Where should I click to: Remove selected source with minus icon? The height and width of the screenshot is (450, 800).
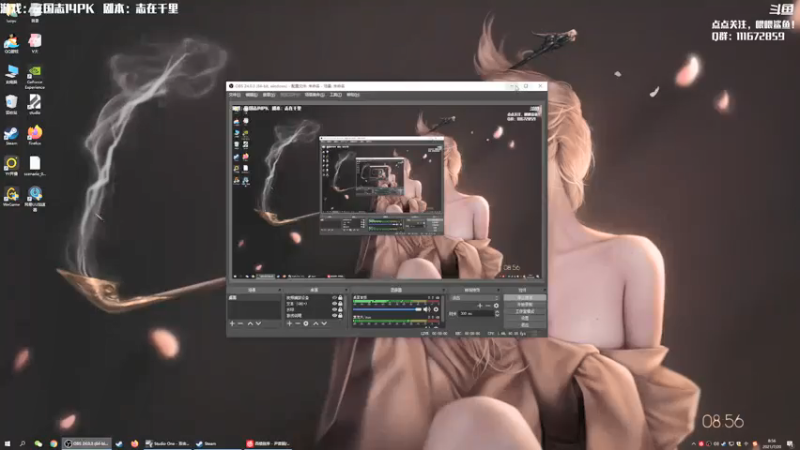[x=297, y=323]
